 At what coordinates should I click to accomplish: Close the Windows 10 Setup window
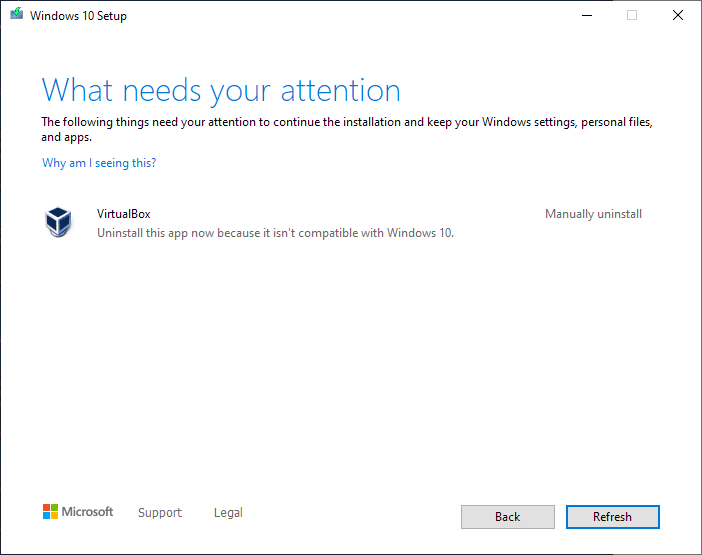[678, 15]
